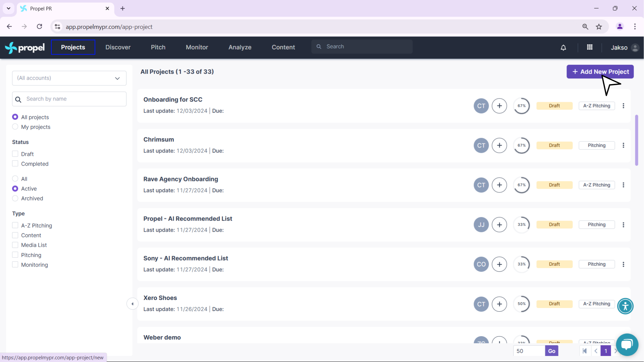Viewport: 644px width, 362px height.
Task: Open the Weber demo project
Action: pyautogui.click(x=162, y=338)
